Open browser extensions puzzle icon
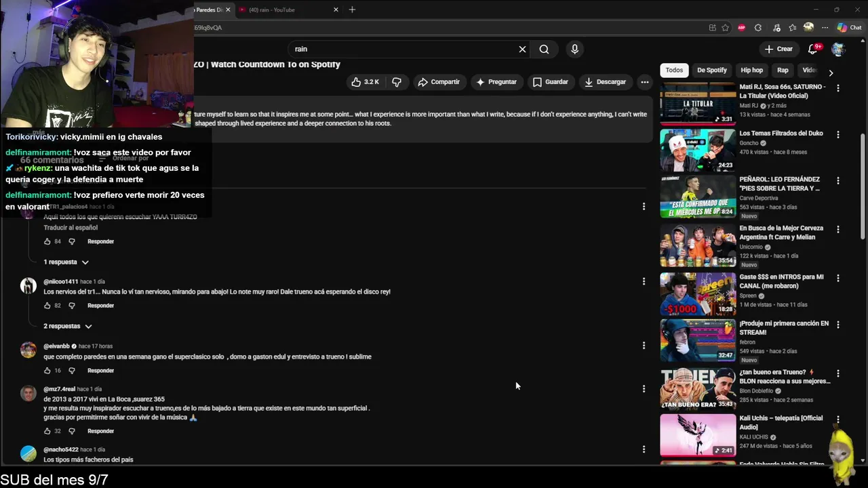Viewport: 868px width, 488px height. tap(758, 28)
